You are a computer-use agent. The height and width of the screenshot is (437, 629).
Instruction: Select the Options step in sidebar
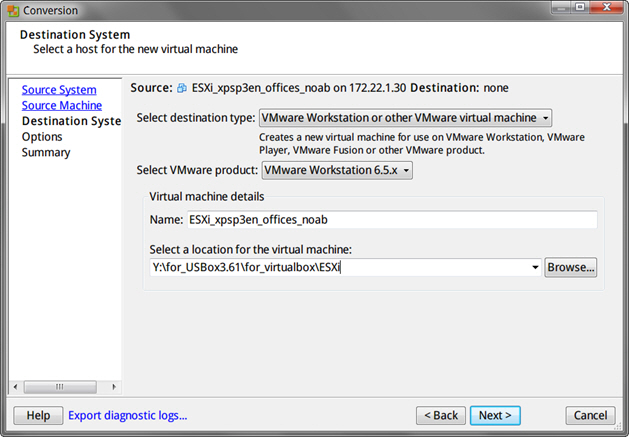pos(42,137)
